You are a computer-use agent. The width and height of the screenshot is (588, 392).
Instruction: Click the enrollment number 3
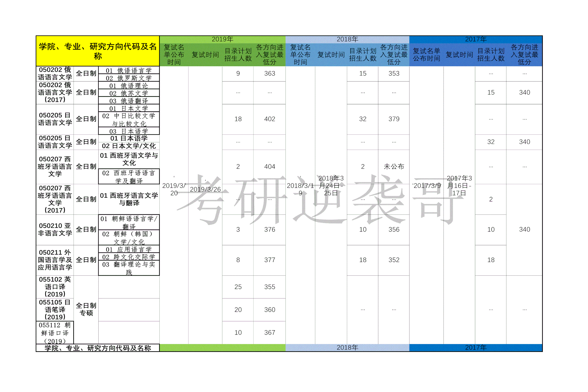click(x=238, y=230)
